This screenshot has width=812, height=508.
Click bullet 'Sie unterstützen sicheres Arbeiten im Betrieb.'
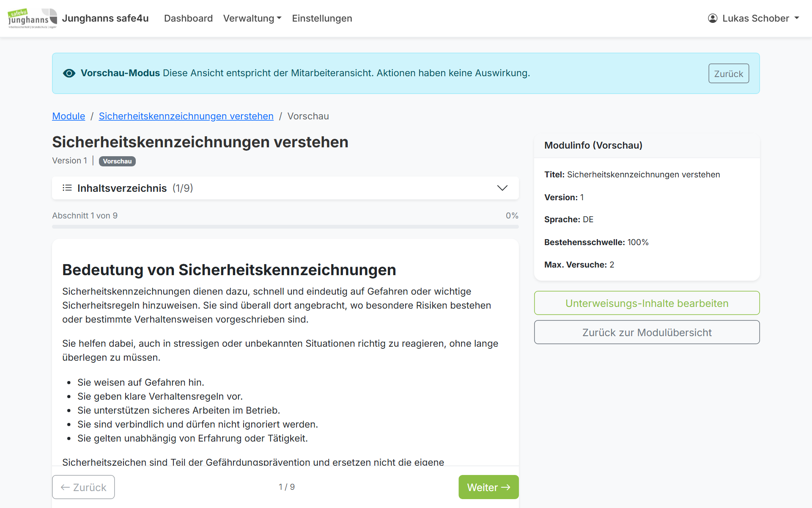[x=178, y=410]
